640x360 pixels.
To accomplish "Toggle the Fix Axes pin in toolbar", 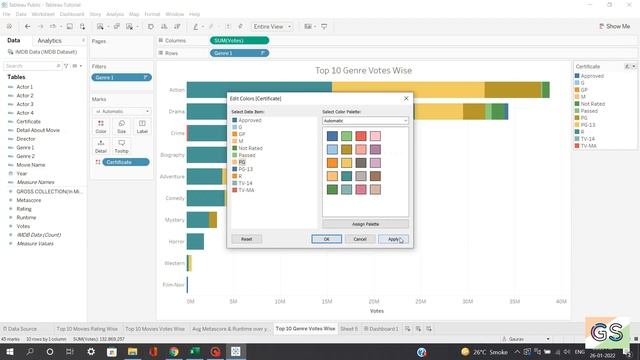I will coord(240,27).
